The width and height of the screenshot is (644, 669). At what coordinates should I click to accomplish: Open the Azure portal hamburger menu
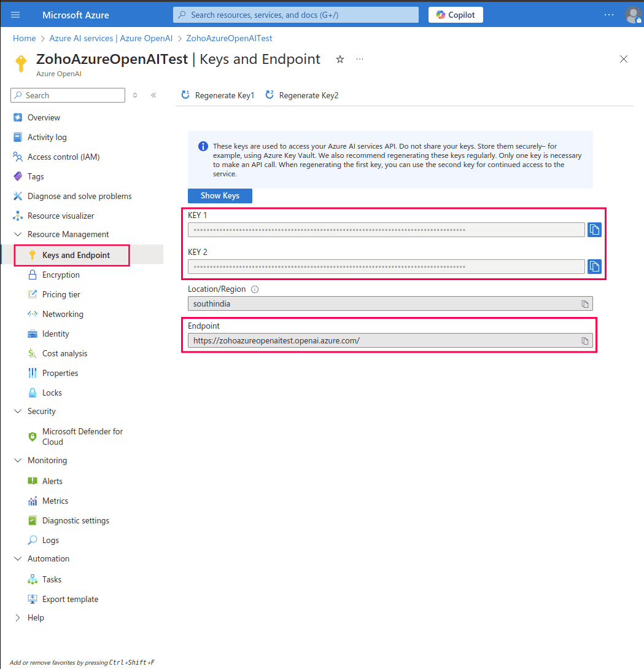[15, 14]
